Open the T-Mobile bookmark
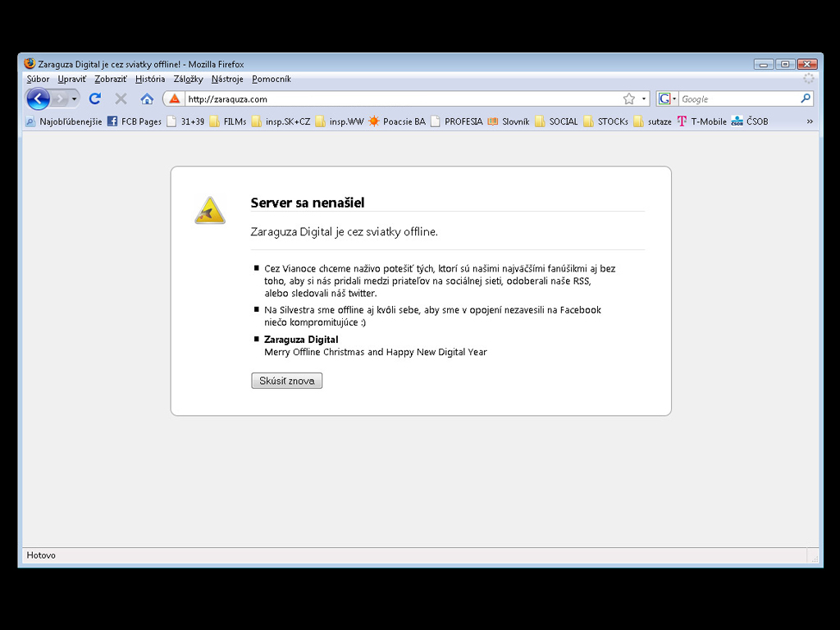 [x=702, y=121]
